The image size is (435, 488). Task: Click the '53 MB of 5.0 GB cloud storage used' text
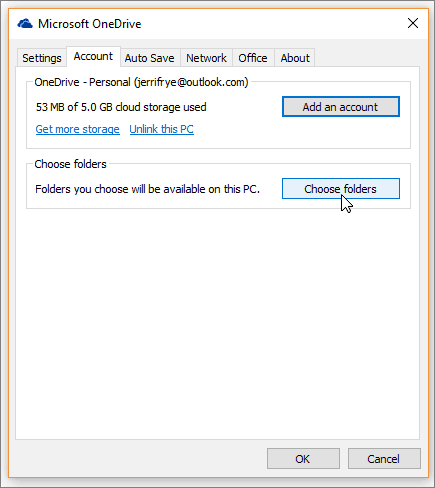[x=121, y=107]
